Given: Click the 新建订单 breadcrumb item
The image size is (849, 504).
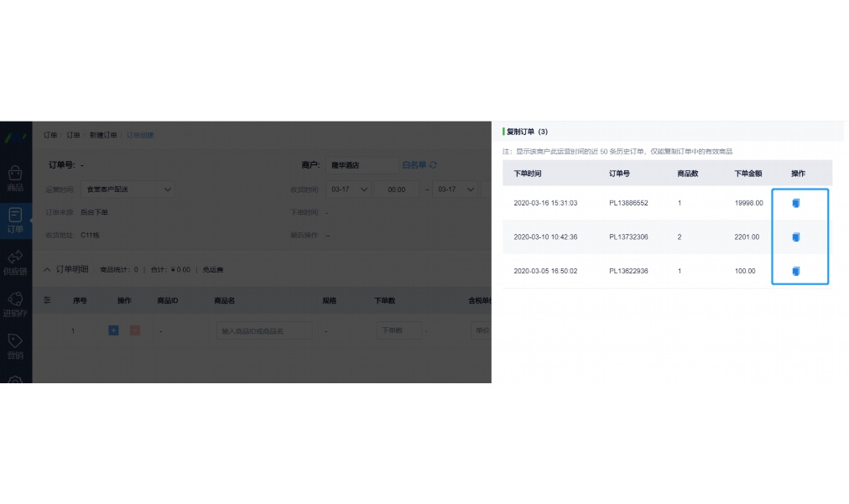Looking at the screenshot, I should [104, 135].
